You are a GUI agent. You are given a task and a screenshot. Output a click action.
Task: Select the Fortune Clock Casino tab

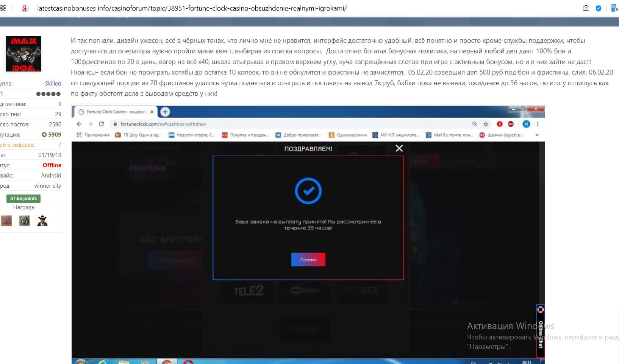tap(116, 112)
